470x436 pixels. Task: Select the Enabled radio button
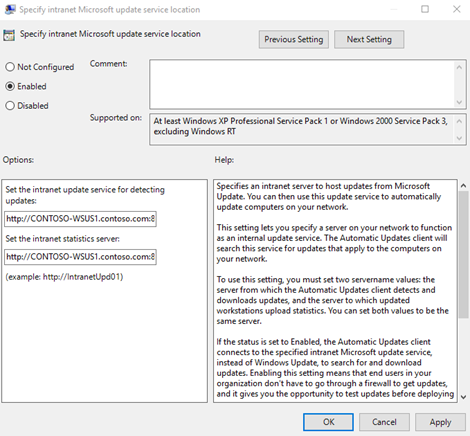click(x=10, y=86)
